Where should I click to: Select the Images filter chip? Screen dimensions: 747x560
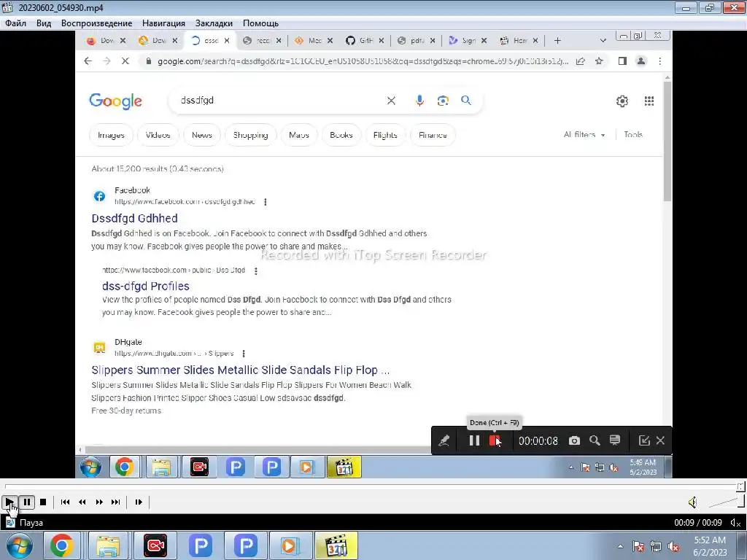coord(111,135)
